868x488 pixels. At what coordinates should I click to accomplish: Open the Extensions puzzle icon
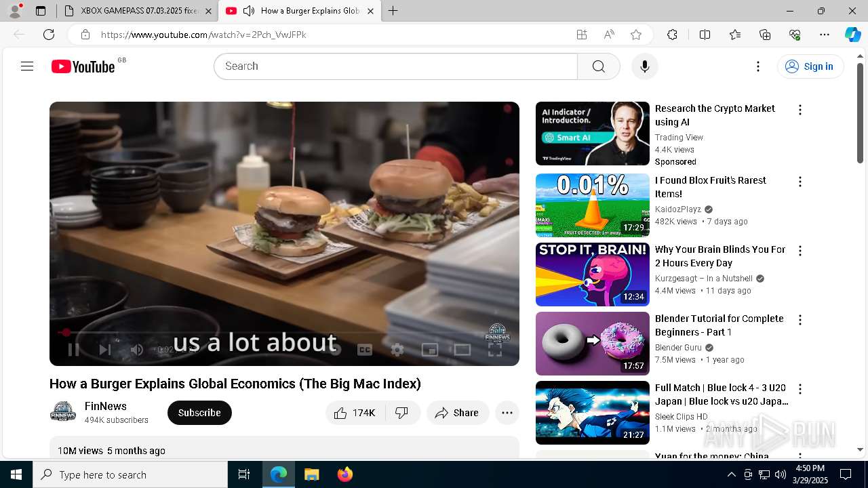click(x=672, y=35)
